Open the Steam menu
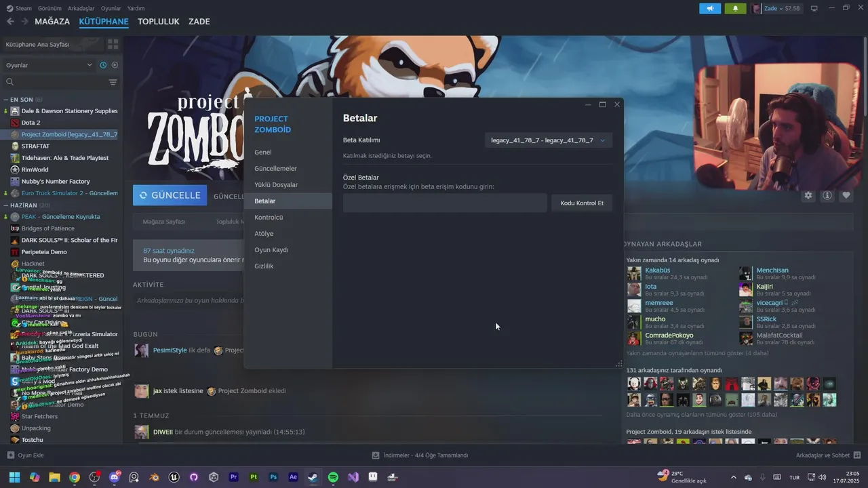The height and width of the screenshot is (488, 868). [19, 8]
